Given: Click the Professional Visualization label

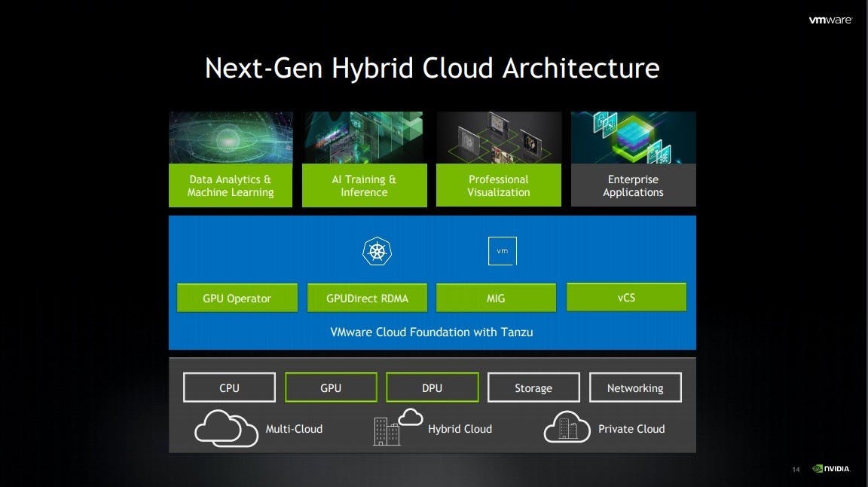Looking at the screenshot, I should tap(499, 185).
